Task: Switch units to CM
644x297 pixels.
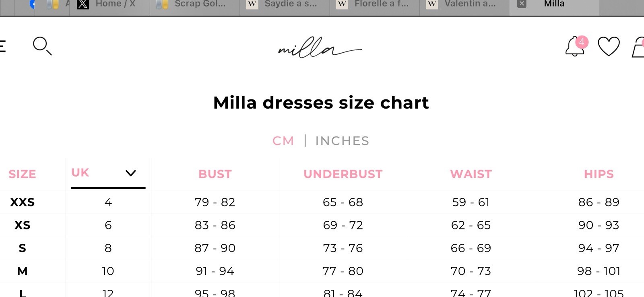Action: click(283, 141)
